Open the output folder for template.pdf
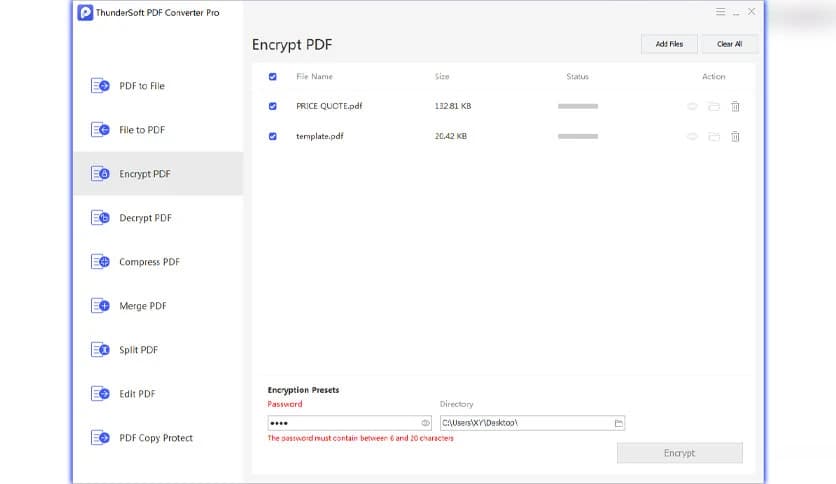Image resolution: width=836 pixels, height=484 pixels. coord(713,136)
